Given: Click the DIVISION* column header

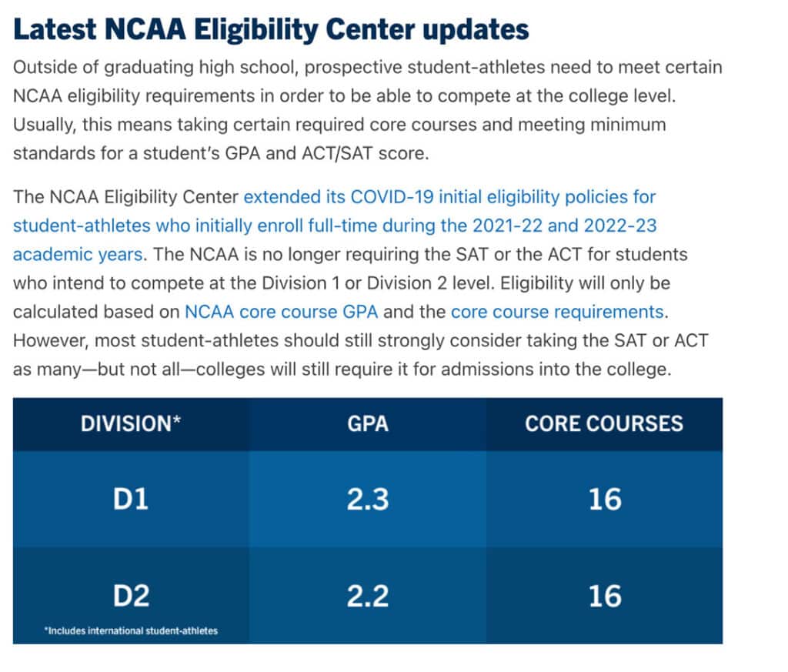Looking at the screenshot, I should [x=131, y=423].
